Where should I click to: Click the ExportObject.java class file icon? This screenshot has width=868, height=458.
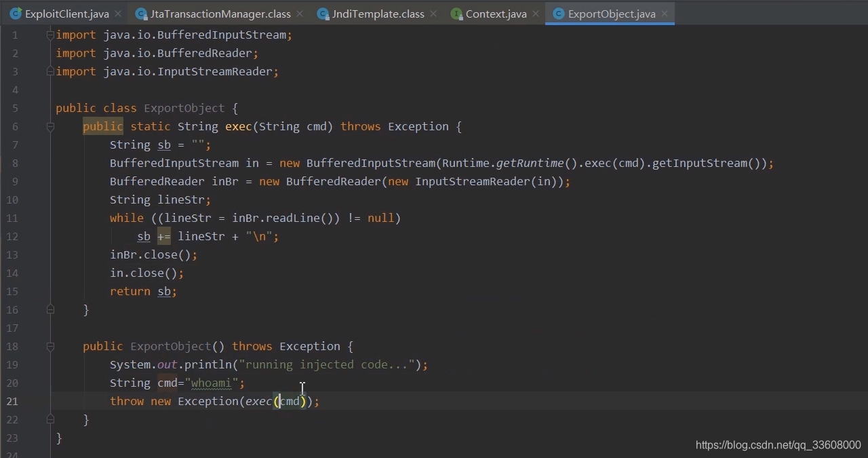(559, 14)
